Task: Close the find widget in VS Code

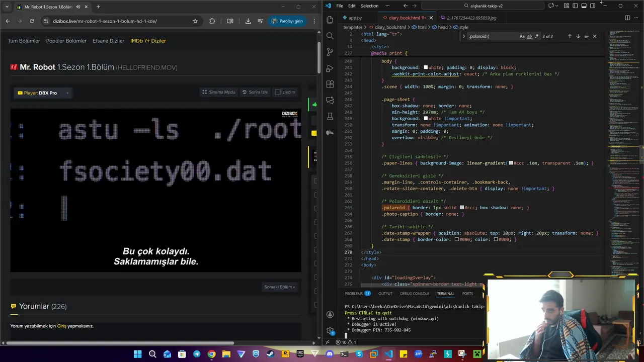Action: coord(594,36)
